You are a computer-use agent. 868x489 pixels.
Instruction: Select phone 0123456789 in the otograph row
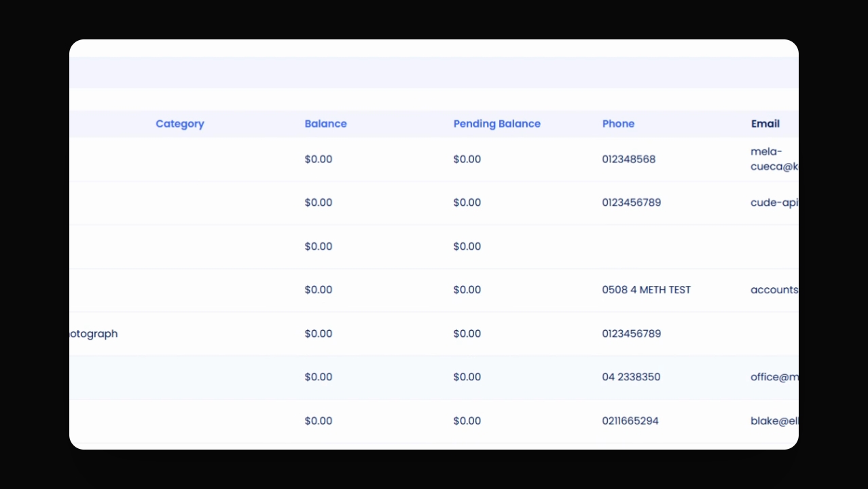(631, 333)
